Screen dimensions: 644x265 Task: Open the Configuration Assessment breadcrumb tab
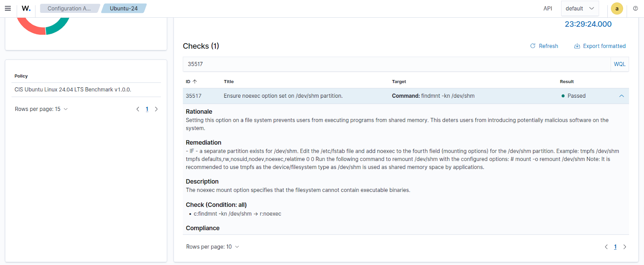click(69, 8)
